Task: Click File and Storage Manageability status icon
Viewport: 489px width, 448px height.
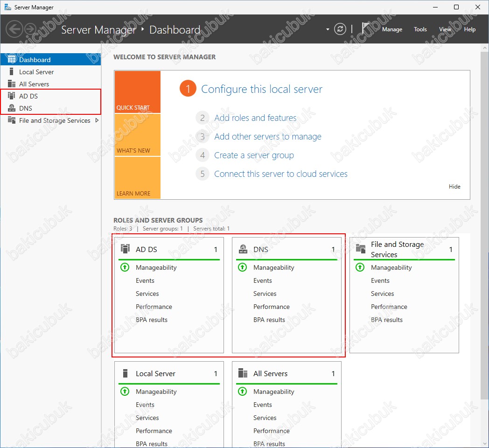Action: tap(360, 267)
